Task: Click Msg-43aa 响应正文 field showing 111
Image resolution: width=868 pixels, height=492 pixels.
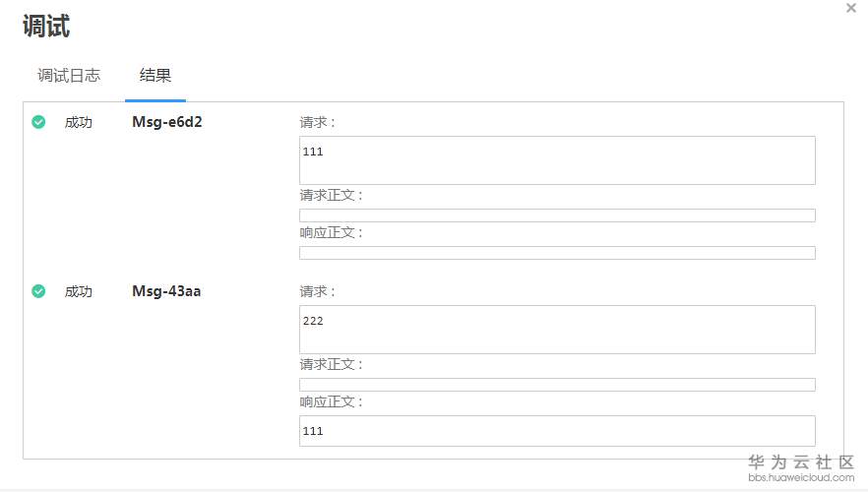Action: 557,431
